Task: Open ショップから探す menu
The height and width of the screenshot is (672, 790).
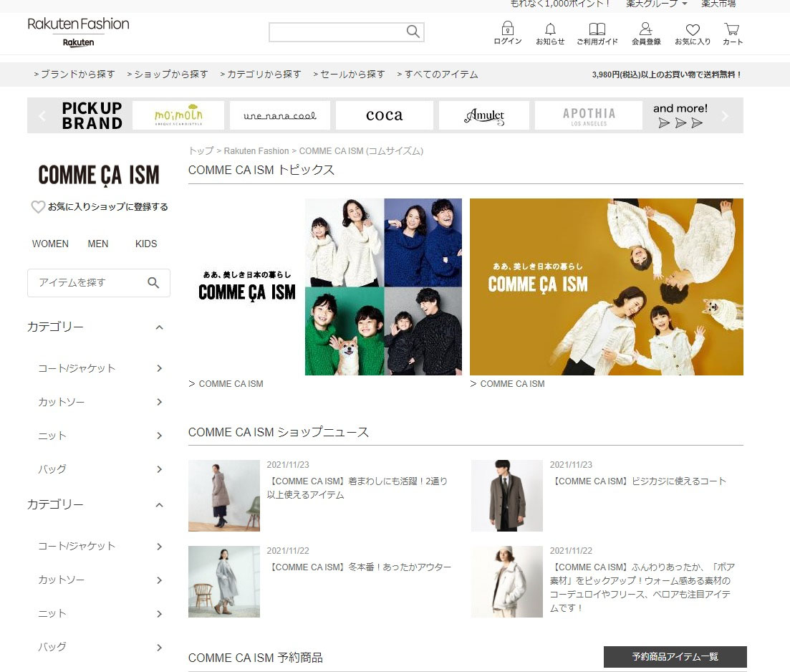Action: click(168, 75)
